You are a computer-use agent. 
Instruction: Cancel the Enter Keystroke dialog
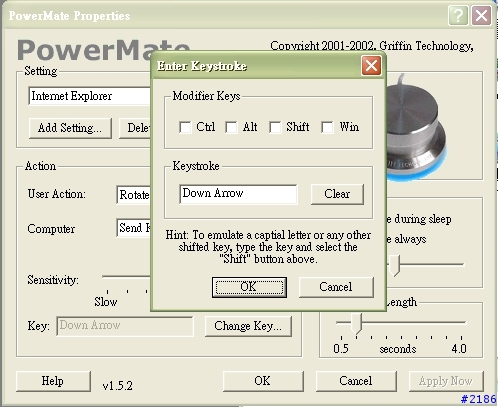(336, 287)
